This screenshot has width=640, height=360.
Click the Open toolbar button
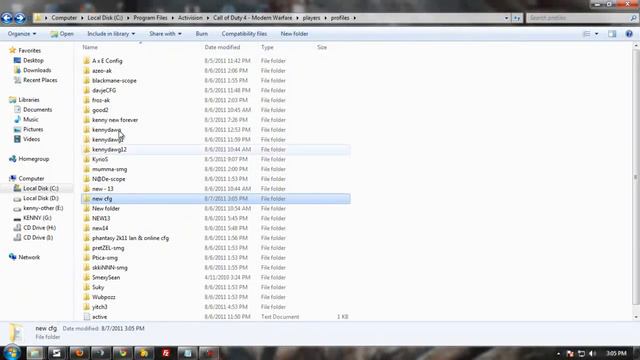click(x=62, y=34)
